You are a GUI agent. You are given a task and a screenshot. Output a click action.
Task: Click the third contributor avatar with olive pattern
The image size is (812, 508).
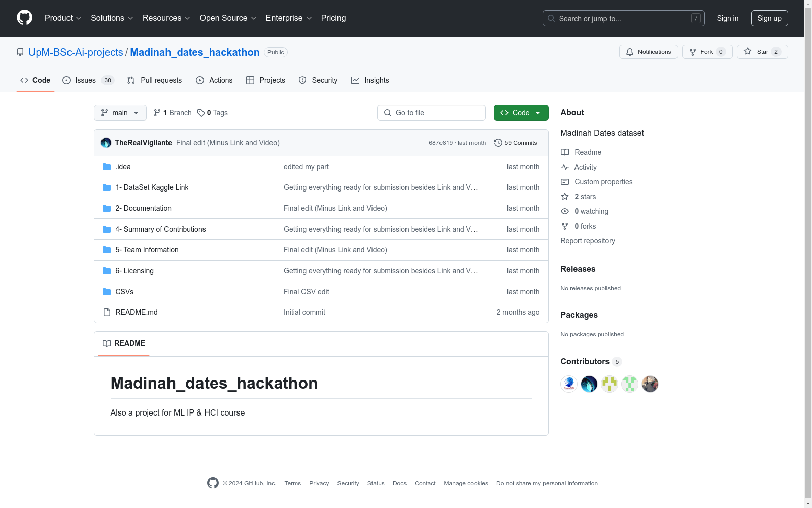[610, 384]
